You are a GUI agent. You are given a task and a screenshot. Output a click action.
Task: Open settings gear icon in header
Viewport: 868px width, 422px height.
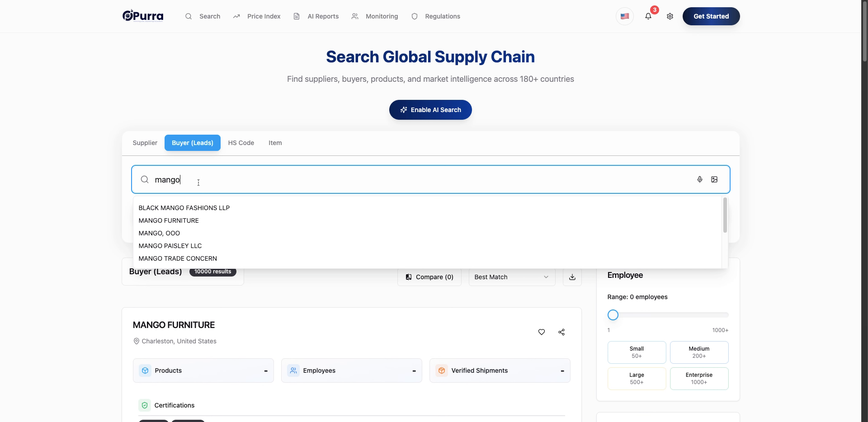pos(670,16)
